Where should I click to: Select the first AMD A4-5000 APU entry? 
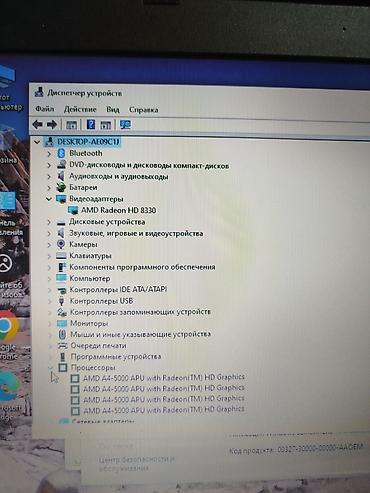(x=164, y=378)
